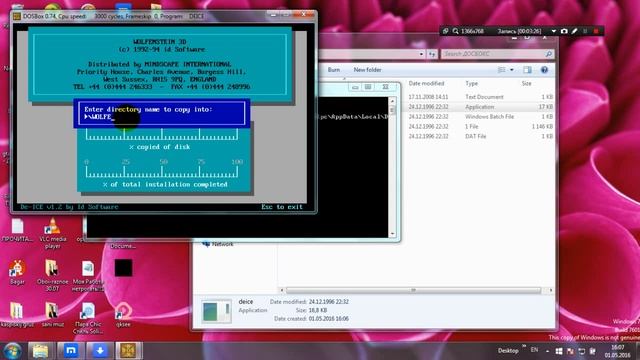Click the 'copied of disk' progress bar

pyautogui.click(x=162, y=135)
